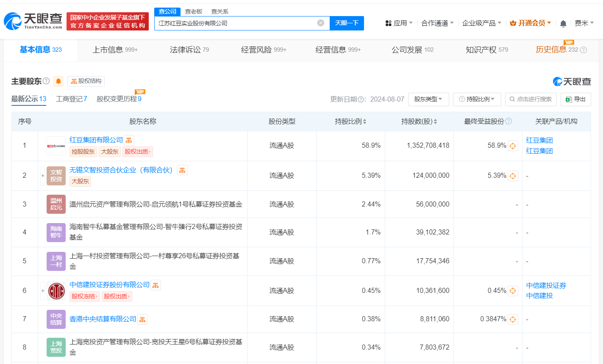This screenshot has height=364, width=603.
Task: Open 经营信息 tab
Action: [338, 50]
